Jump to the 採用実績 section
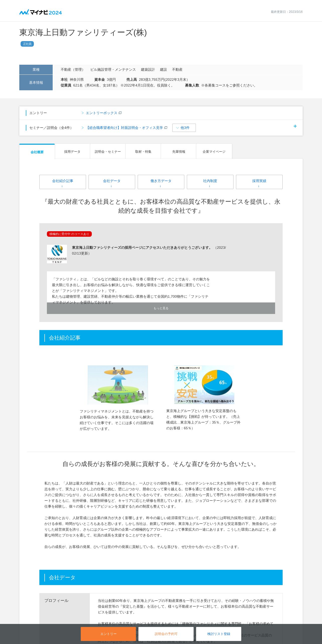322x644 pixels. (259, 182)
